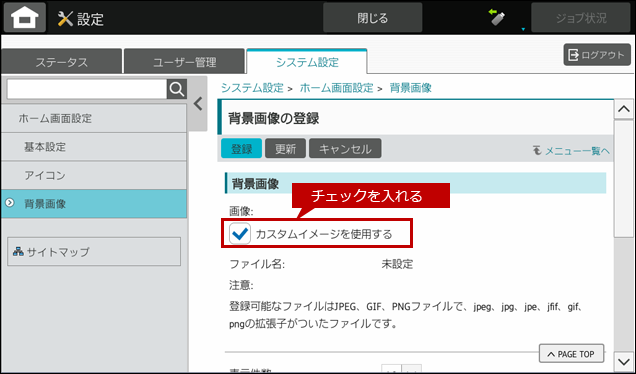Click the 登録 button

tap(241, 148)
